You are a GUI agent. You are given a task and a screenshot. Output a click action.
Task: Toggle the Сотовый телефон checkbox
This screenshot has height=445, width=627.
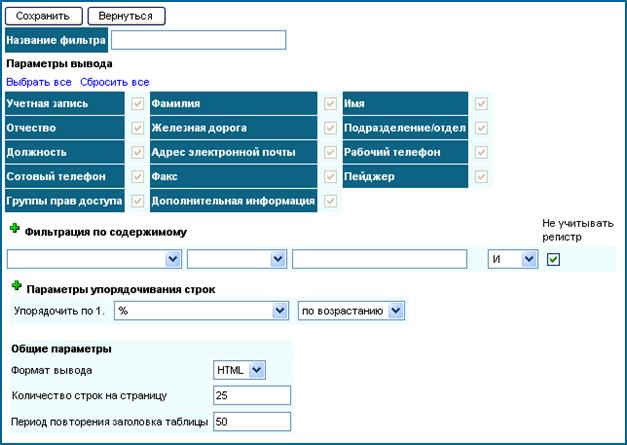(x=138, y=176)
